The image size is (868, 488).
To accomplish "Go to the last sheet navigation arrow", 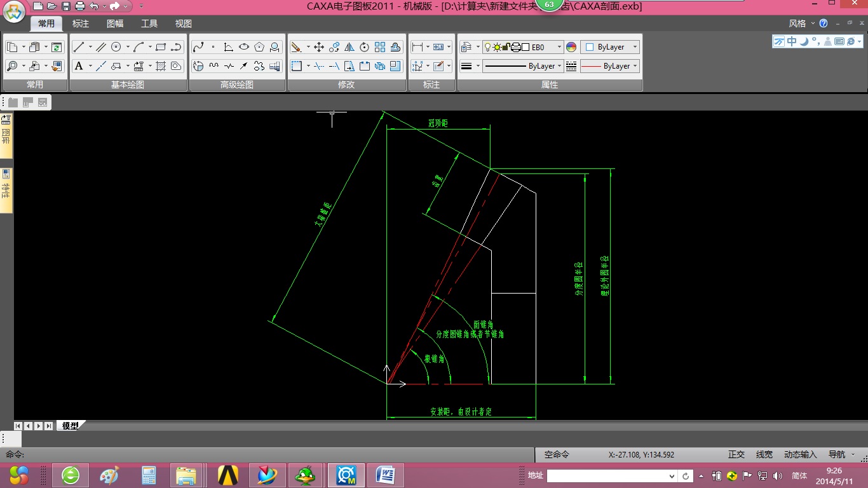I will 49,426.
